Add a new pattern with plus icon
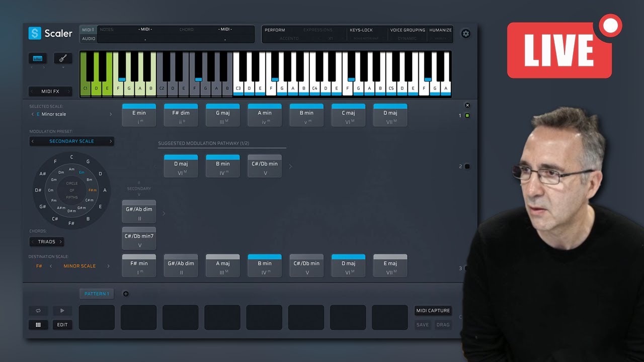Screen dimensions: 644x362 point(126,294)
